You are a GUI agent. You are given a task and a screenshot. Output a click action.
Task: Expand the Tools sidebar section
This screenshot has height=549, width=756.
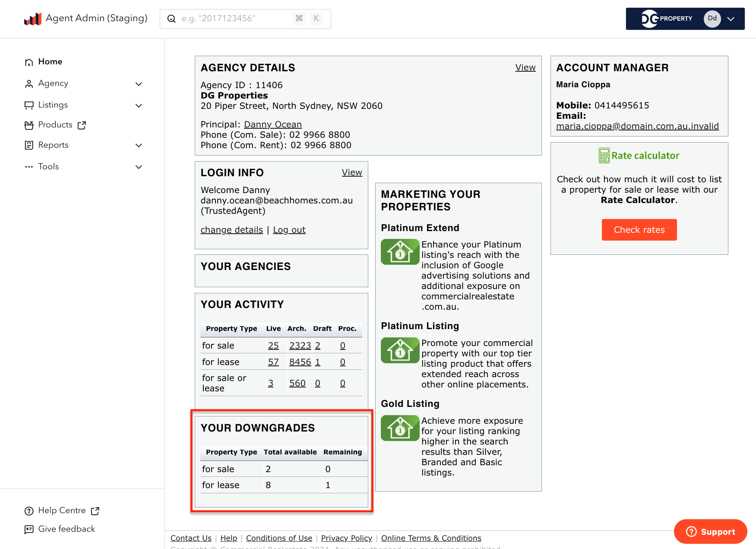[x=139, y=167]
